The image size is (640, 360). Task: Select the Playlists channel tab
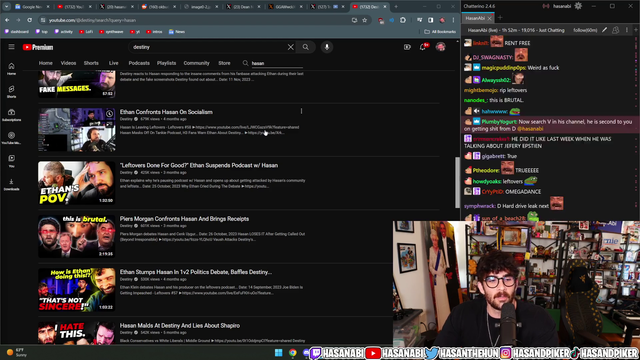tap(166, 63)
